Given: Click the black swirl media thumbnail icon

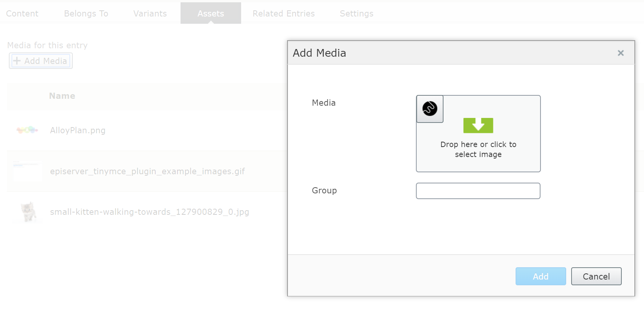Looking at the screenshot, I should [x=430, y=109].
